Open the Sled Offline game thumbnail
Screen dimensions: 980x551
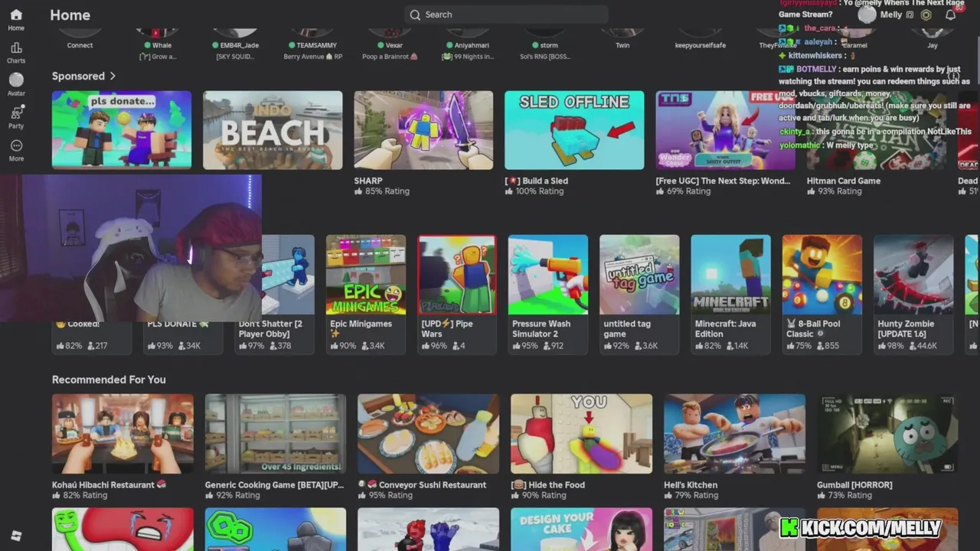(574, 130)
